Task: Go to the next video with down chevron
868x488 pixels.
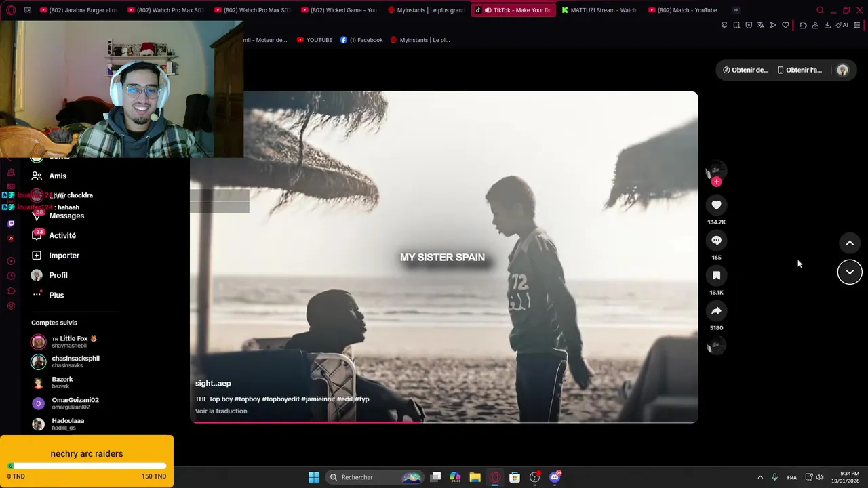Action: (850, 272)
